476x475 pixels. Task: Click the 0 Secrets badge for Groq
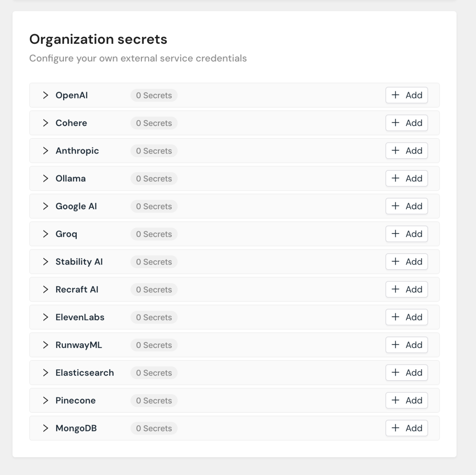(x=154, y=234)
